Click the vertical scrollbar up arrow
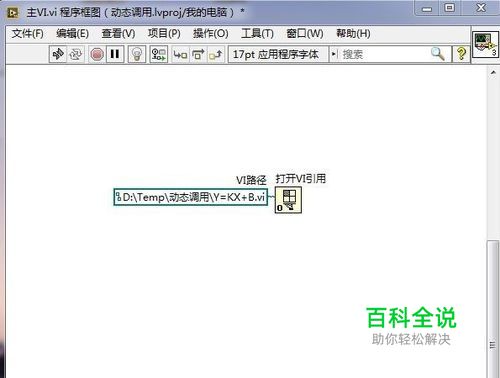The width and height of the screenshot is (500, 378). [x=493, y=72]
